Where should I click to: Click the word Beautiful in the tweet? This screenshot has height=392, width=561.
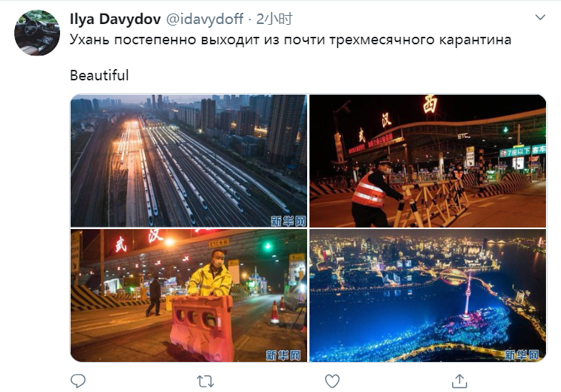99,75
